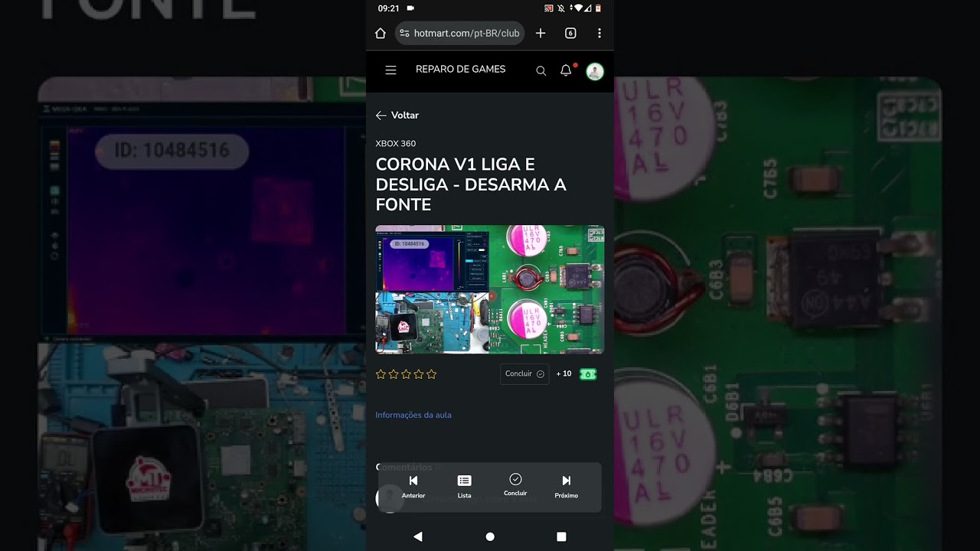980x551 pixels.
Task: Tap the site settings icon in address bar
Action: click(405, 33)
